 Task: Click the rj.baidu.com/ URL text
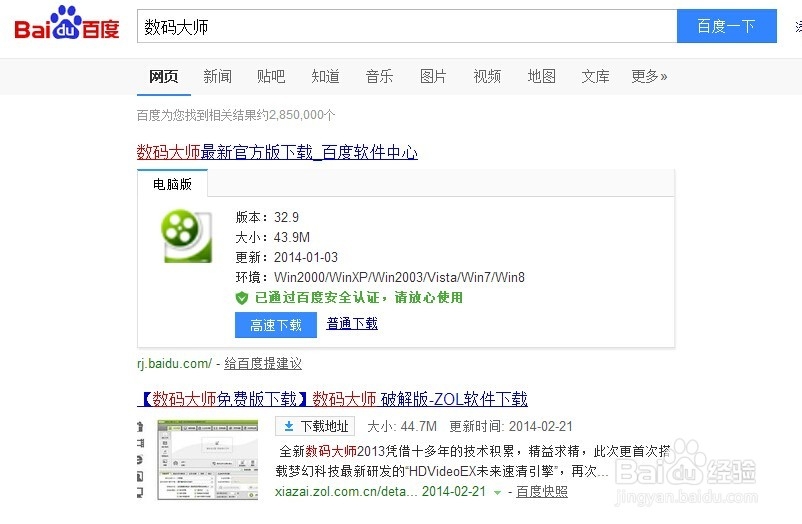pos(174,363)
